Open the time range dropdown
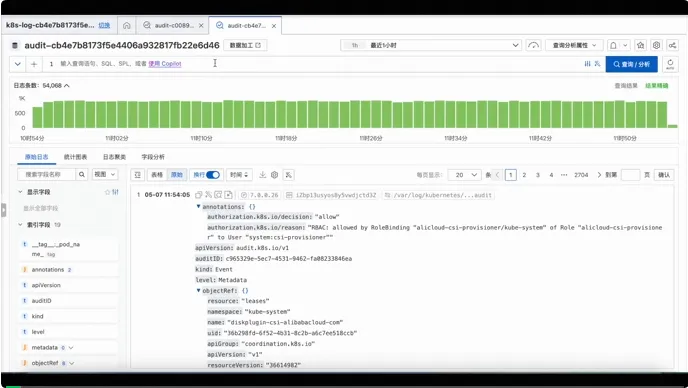This screenshot has height=388, width=688. [431, 45]
